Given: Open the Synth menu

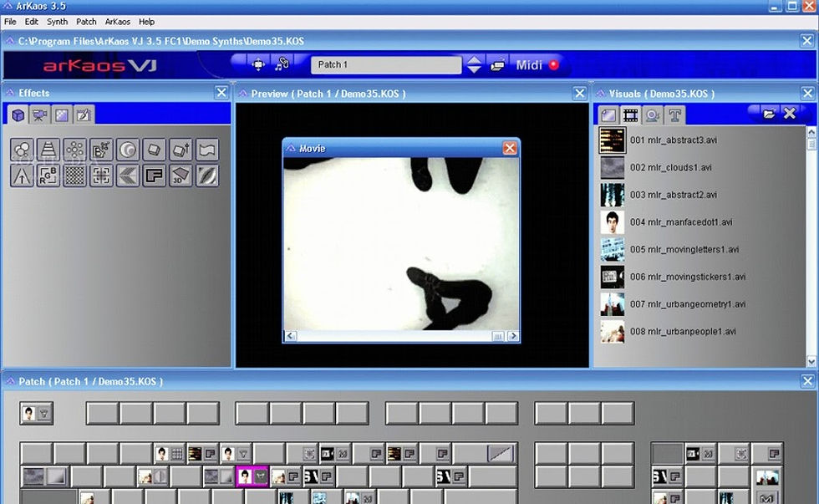Looking at the screenshot, I should (57, 22).
